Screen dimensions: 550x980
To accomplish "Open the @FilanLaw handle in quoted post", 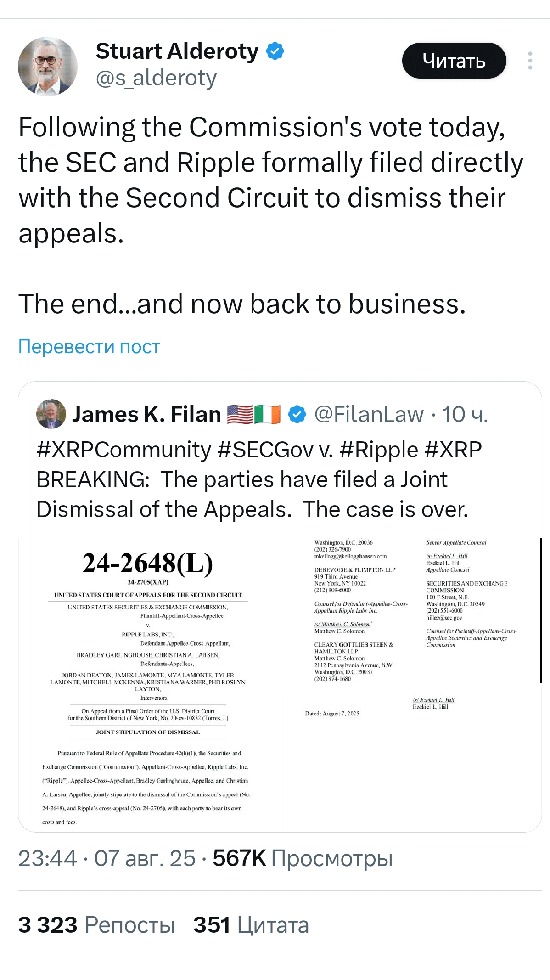I will coord(369,414).
